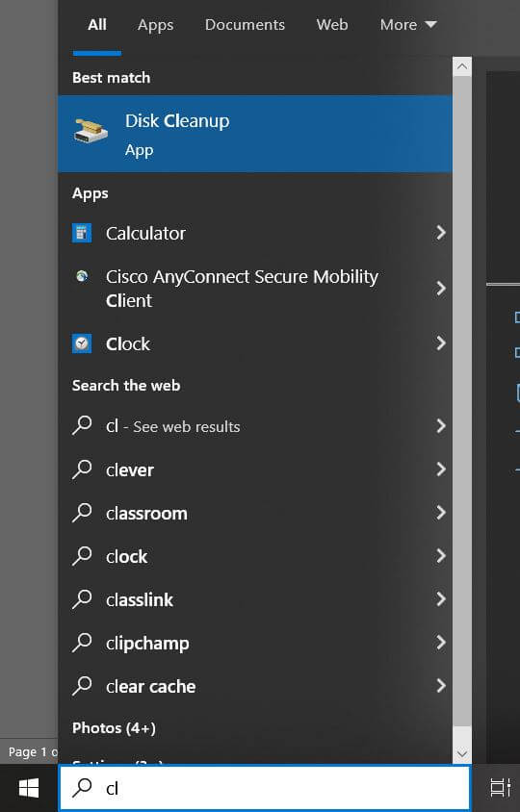
Task: Search the web for 'classlink'
Action: [x=254, y=599]
